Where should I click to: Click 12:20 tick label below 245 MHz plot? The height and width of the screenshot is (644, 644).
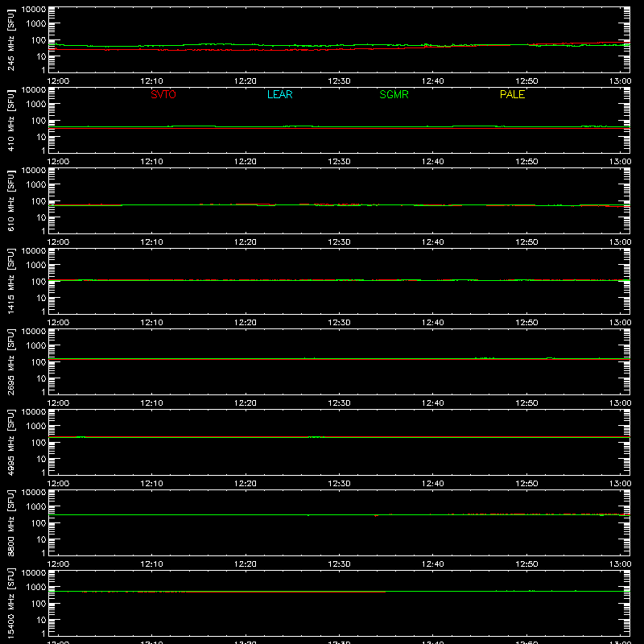tap(246, 81)
